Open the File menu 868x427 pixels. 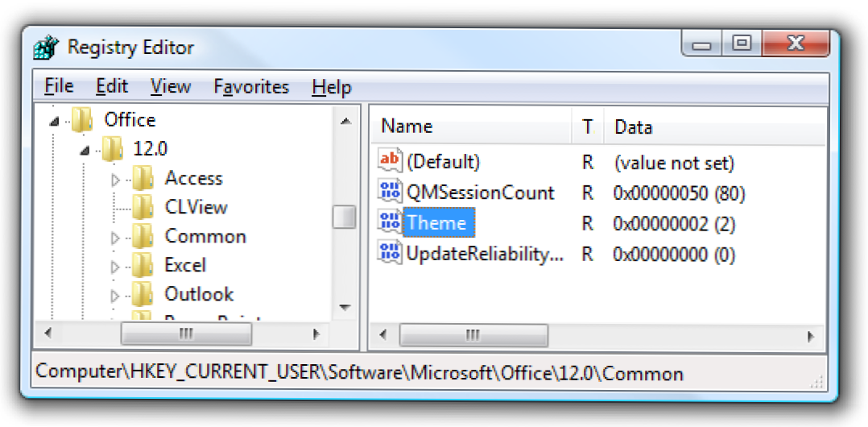point(59,86)
